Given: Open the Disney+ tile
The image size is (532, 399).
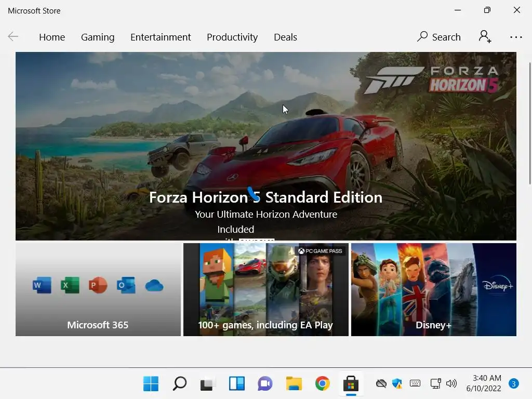Looking at the screenshot, I should coord(434,289).
